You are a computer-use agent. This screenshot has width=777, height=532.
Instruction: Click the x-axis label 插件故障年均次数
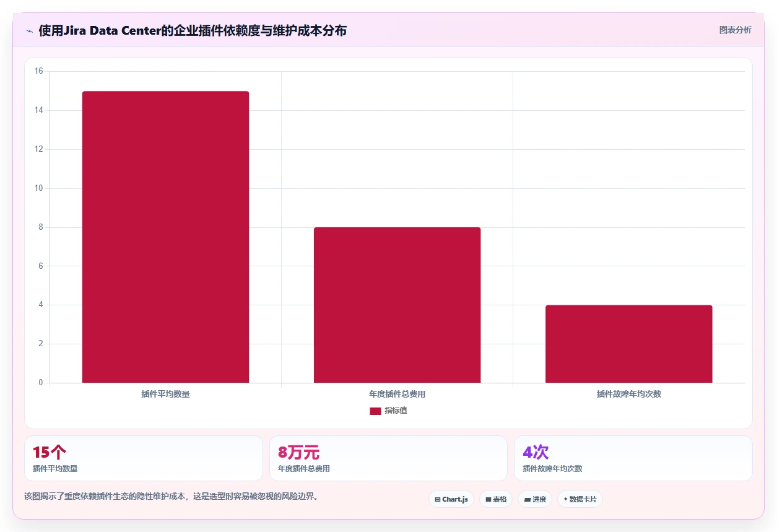pos(629,394)
